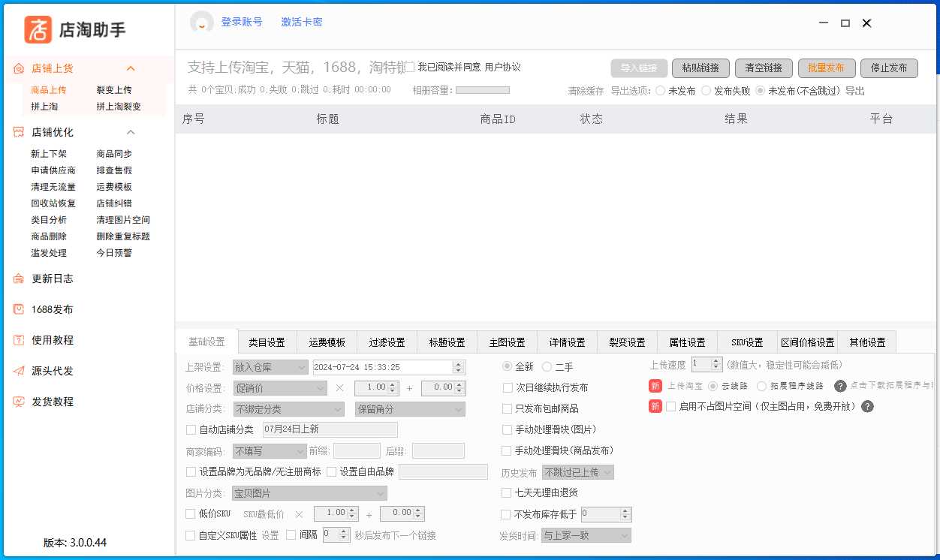Click the 使用教程 question-box icon

(18, 340)
